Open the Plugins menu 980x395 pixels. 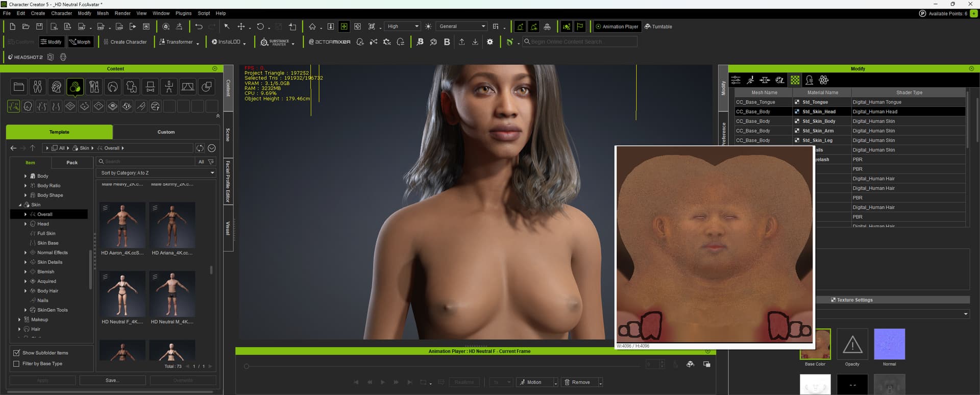point(183,13)
